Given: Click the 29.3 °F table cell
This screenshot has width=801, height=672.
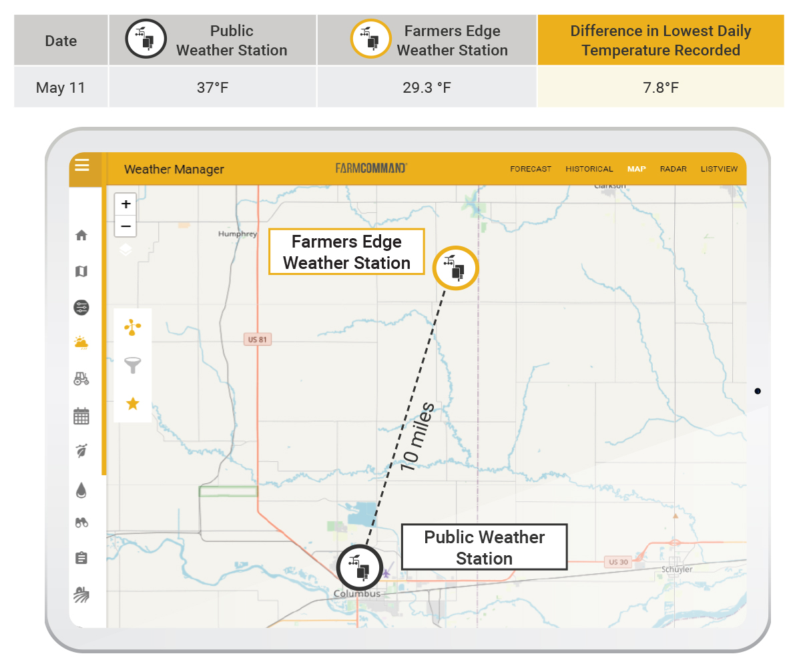Looking at the screenshot, I should pos(427,87).
